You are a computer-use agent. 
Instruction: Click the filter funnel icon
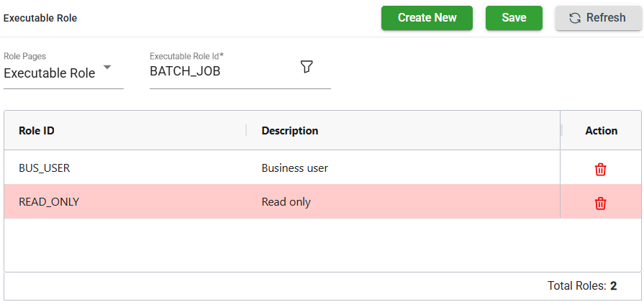[307, 67]
